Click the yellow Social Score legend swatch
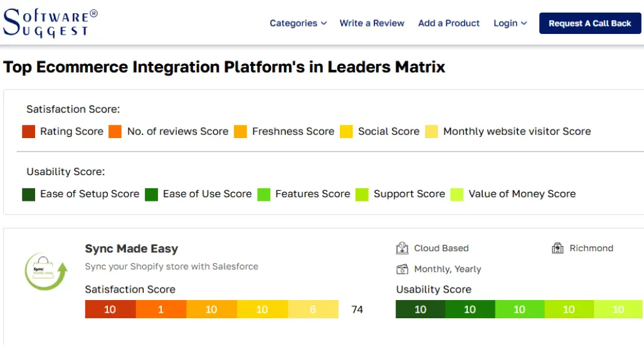Viewport: 644px width, 349px height. click(x=346, y=132)
